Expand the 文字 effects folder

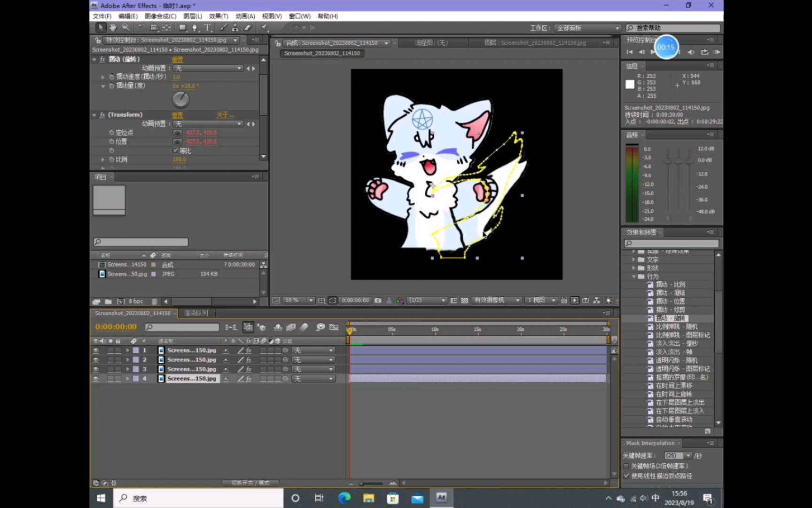click(x=634, y=260)
